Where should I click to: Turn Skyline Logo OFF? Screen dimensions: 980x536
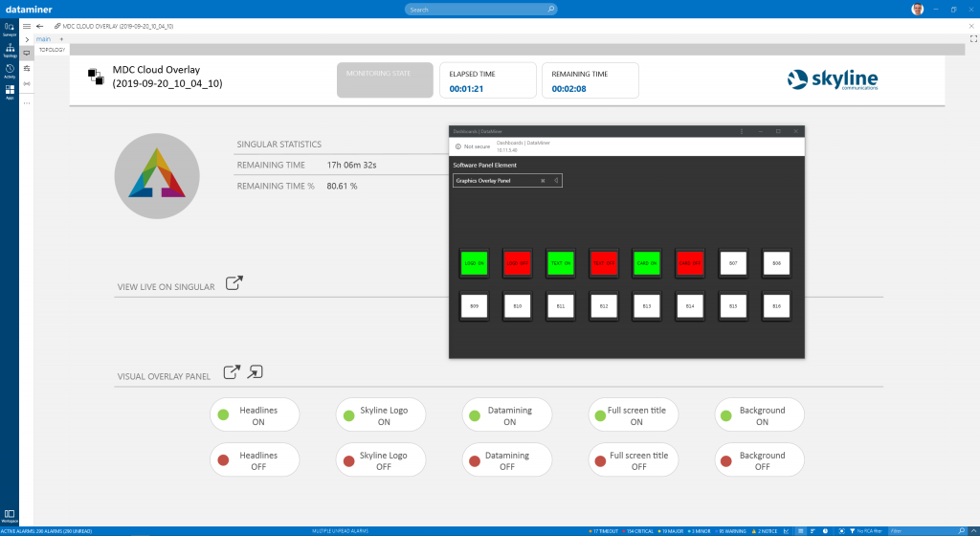pyautogui.click(x=381, y=459)
